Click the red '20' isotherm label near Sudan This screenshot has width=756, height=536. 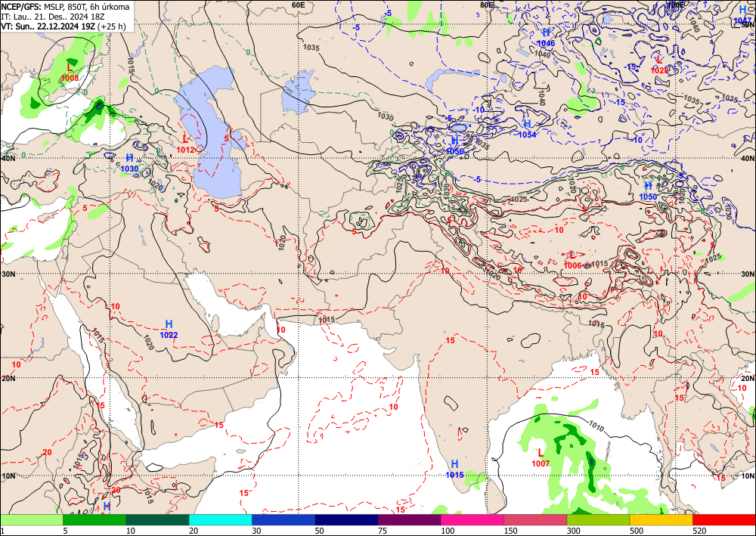[x=47, y=452]
